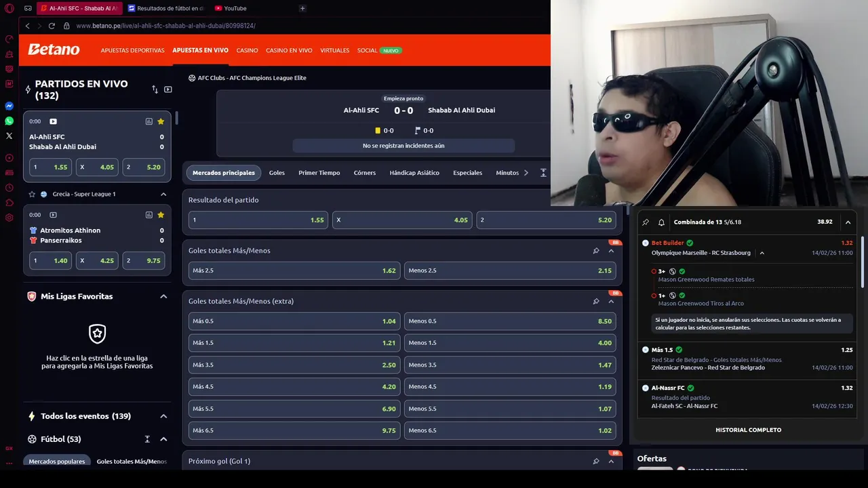
Task: Pin the Goles totales Más/Menos (extra) market
Action: click(596, 302)
